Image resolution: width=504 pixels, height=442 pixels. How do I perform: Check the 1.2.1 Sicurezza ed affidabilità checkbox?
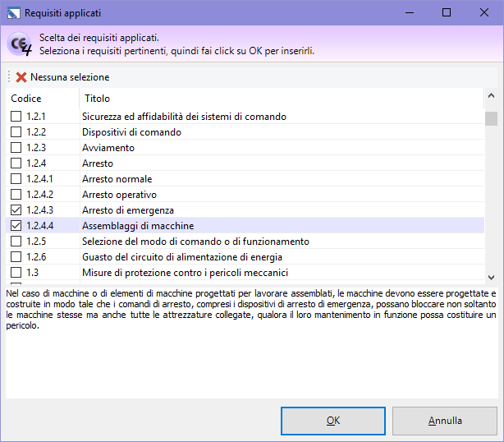16,117
